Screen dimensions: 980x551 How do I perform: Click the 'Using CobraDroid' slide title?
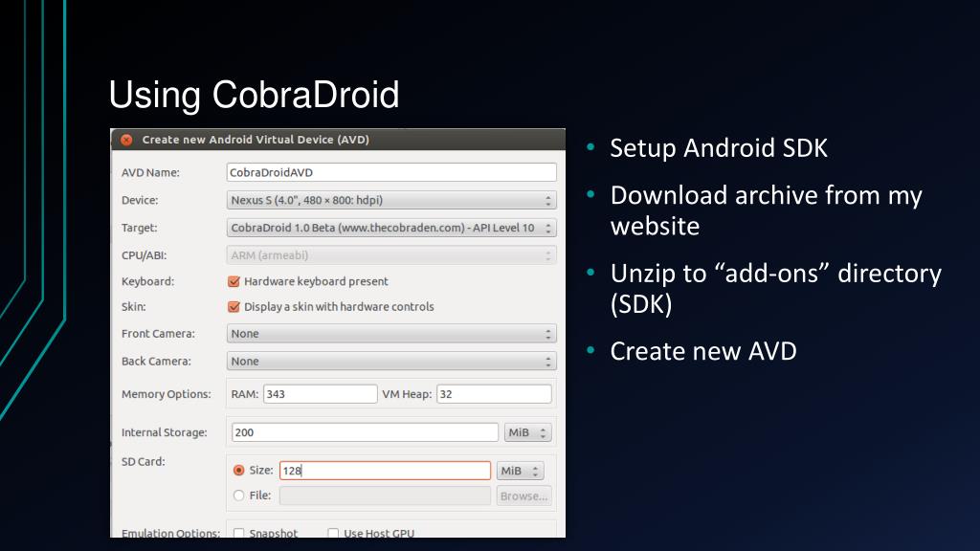[254, 95]
